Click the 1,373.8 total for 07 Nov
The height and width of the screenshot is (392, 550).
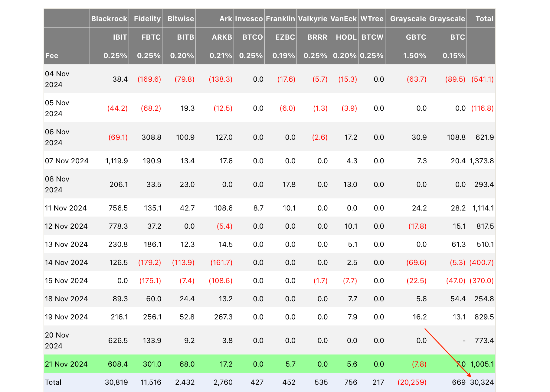tap(482, 161)
